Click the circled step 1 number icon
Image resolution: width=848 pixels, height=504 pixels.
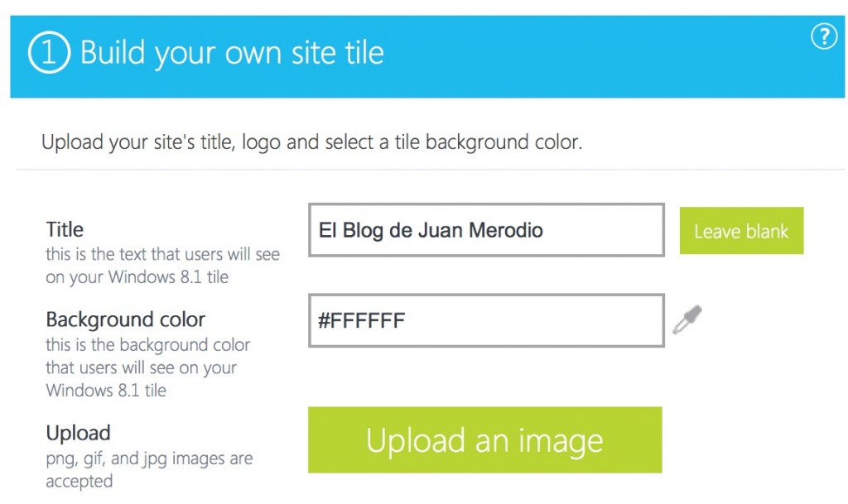tap(48, 53)
